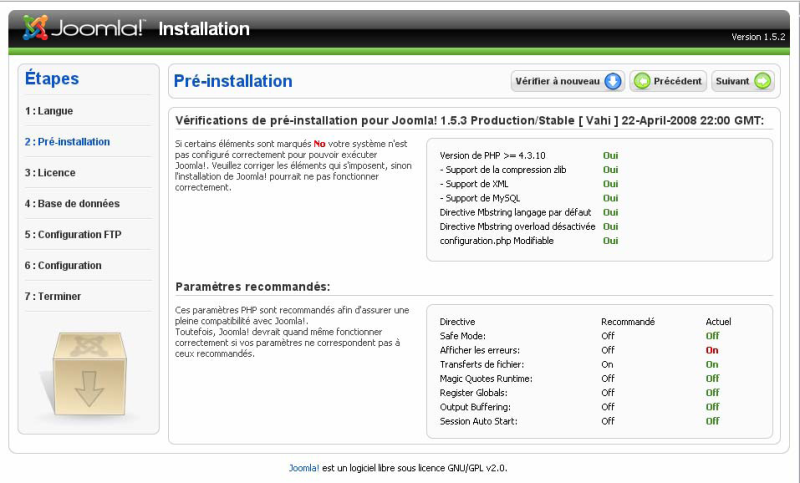Click the red 'No' word in description
Viewport: 800px width, 483px height.
click(319, 144)
